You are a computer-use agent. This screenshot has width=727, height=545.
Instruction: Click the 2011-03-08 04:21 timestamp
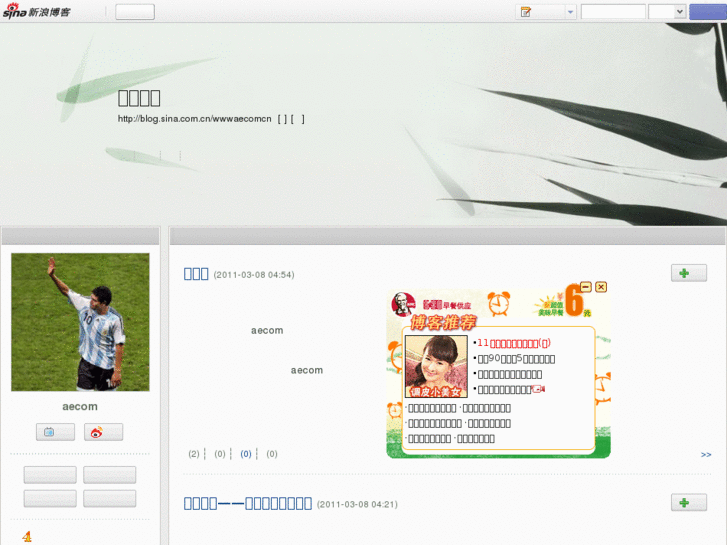357,504
